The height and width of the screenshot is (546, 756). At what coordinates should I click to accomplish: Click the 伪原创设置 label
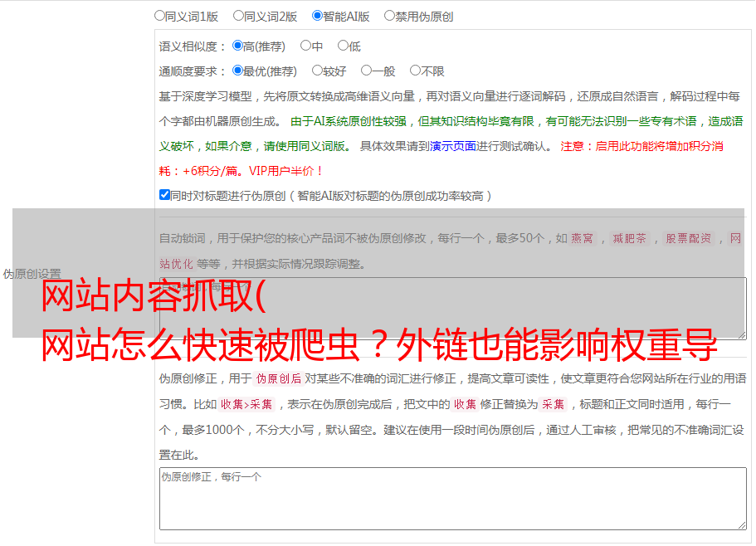click(32, 274)
